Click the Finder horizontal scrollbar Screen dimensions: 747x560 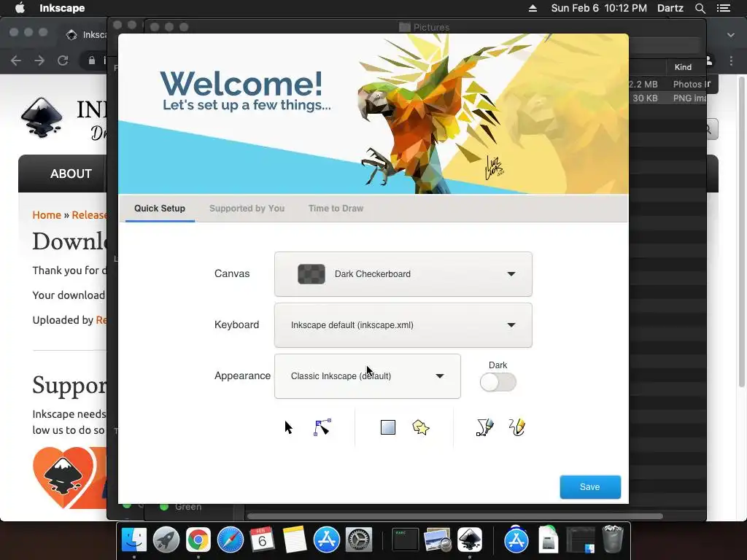pos(455,516)
